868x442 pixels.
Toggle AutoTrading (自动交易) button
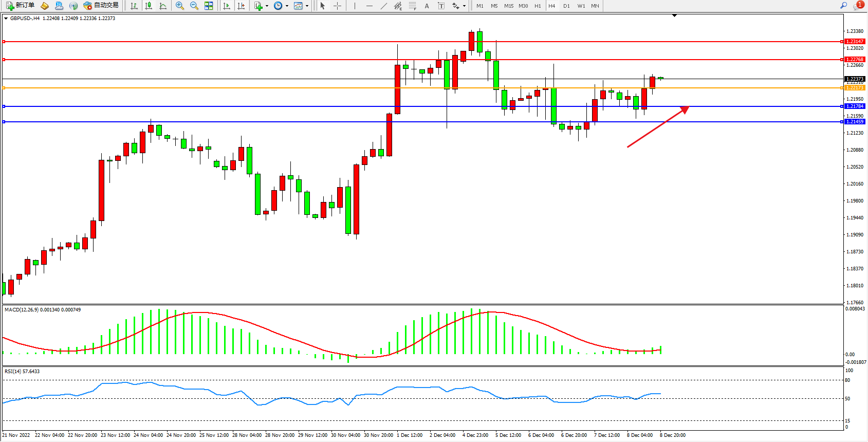click(101, 6)
